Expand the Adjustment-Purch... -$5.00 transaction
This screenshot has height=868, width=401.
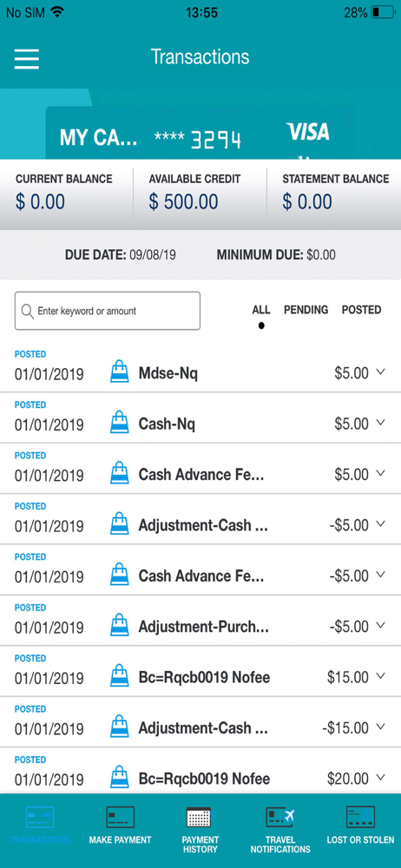[380, 626]
